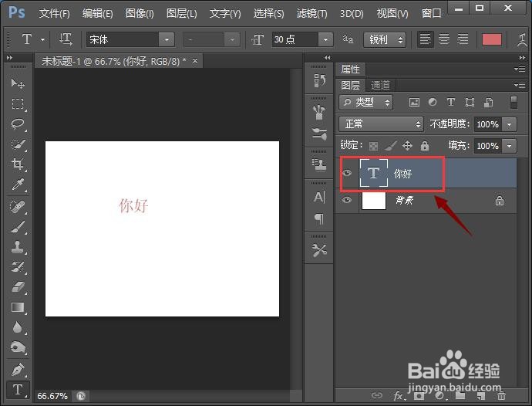Screen dimensions: 532x406
Task: Open the 类型 layer filter dropdown
Action: click(365, 102)
